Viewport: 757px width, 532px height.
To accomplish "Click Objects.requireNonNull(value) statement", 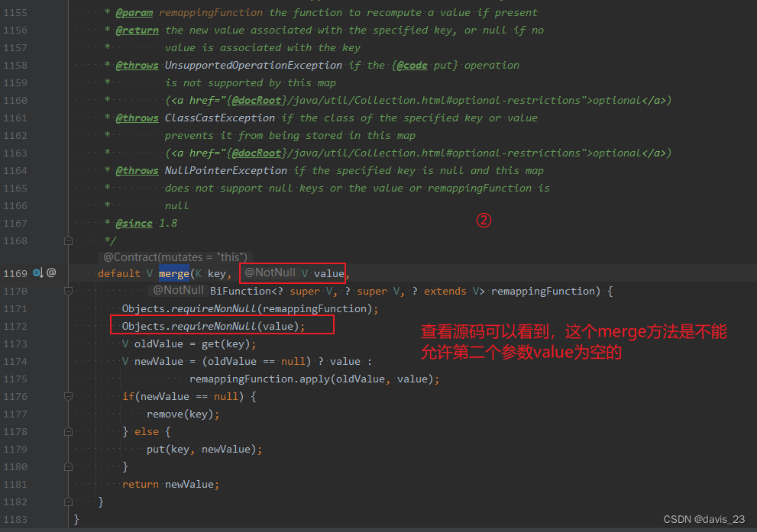I will click(x=213, y=327).
